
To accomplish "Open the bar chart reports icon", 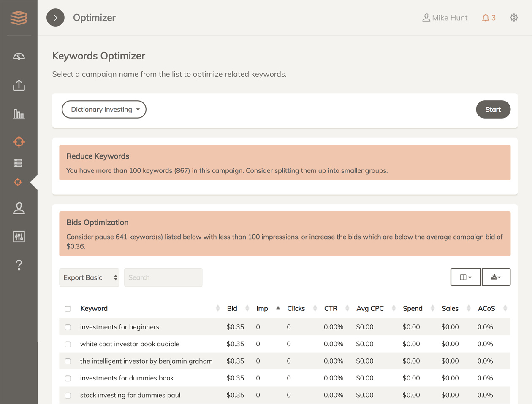I will tap(19, 114).
